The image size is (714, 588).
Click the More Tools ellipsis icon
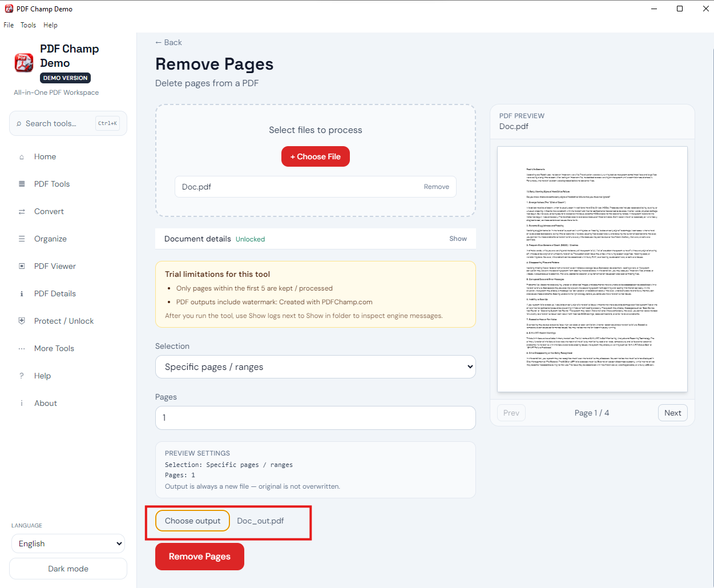pos(22,349)
